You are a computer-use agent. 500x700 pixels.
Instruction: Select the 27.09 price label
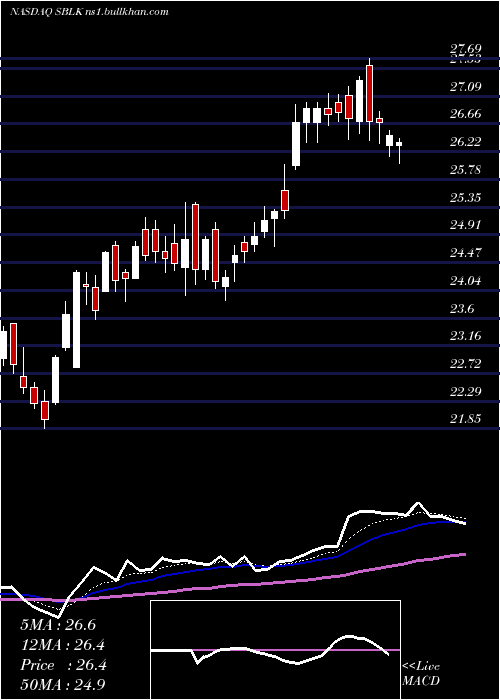coord(465,86)
